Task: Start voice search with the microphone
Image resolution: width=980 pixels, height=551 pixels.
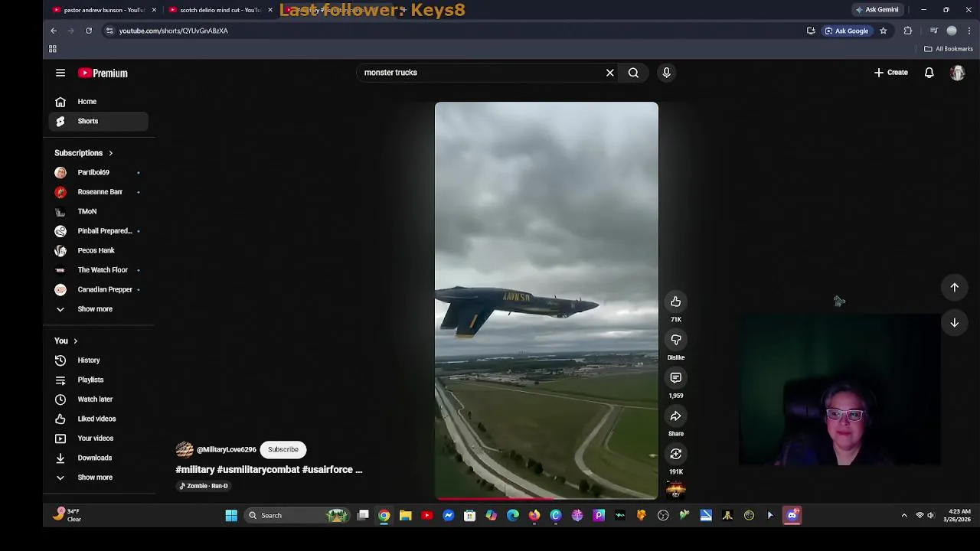Action: pos(666,73)
